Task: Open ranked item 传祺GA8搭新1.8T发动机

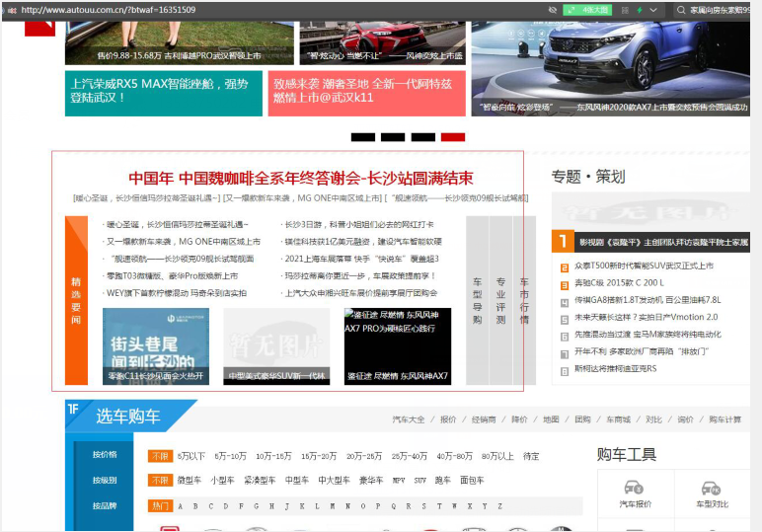Action: tap(648, 300)
